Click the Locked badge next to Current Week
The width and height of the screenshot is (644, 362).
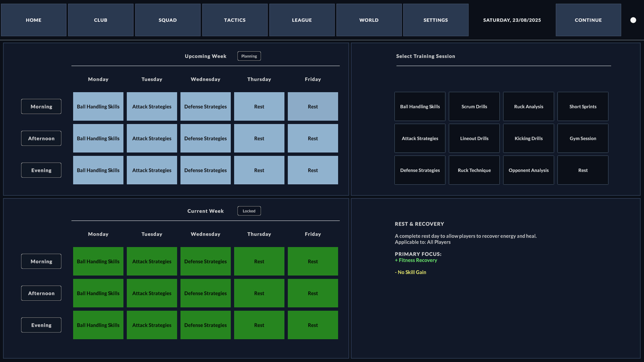click(x=249, y=211)
